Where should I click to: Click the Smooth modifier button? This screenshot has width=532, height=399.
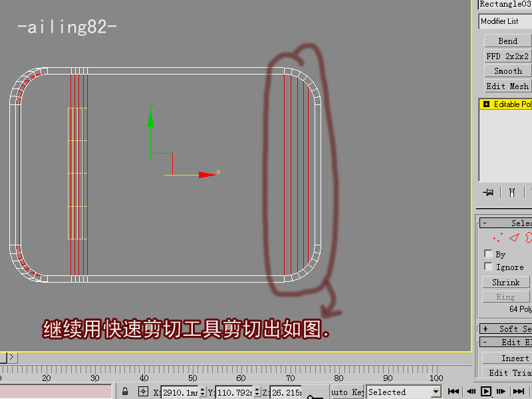click(x=507, y=71)
